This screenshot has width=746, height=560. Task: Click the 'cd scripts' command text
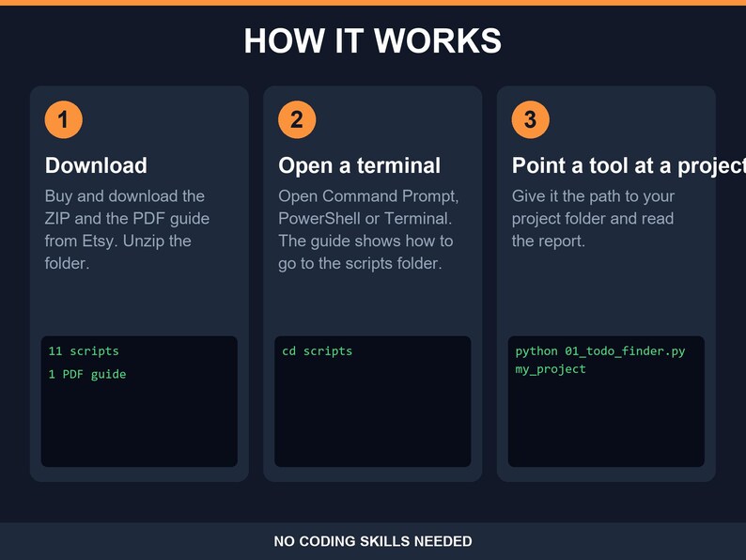pyautogui.click(x=318, y=351)
